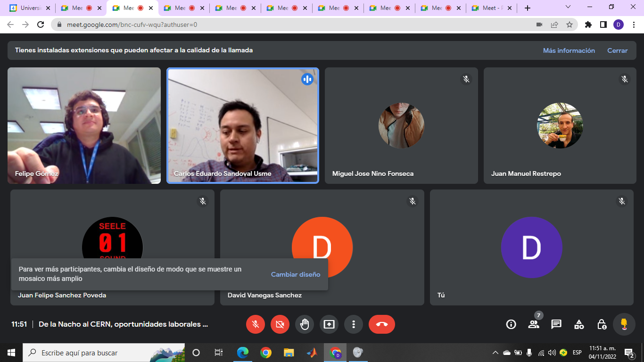
Task: Bookmark this page with star icon
Action: point(570,25)
